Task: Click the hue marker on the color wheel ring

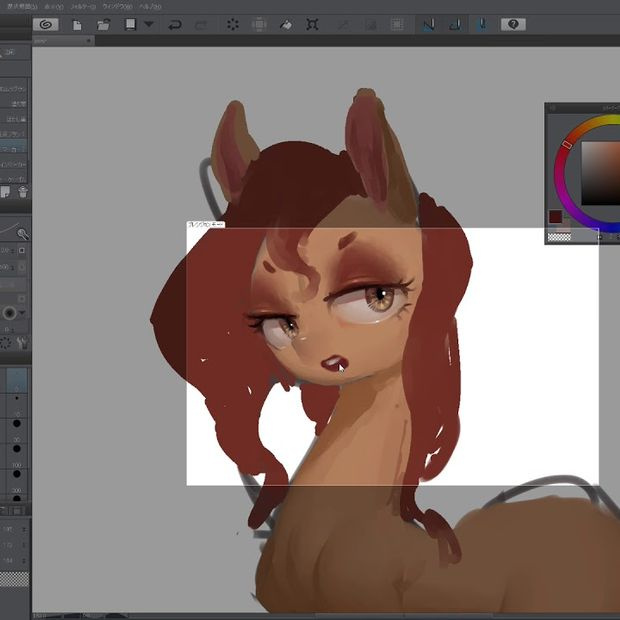Action: click(567, 145)
